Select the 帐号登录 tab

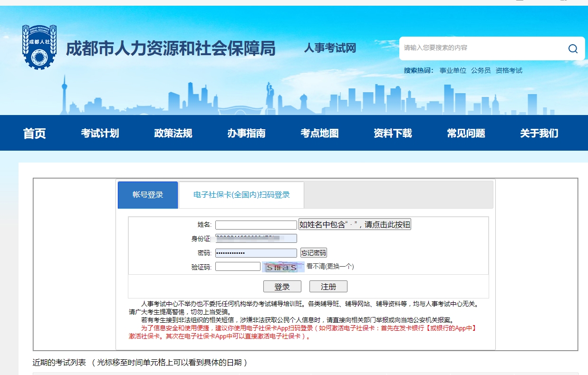147,194
